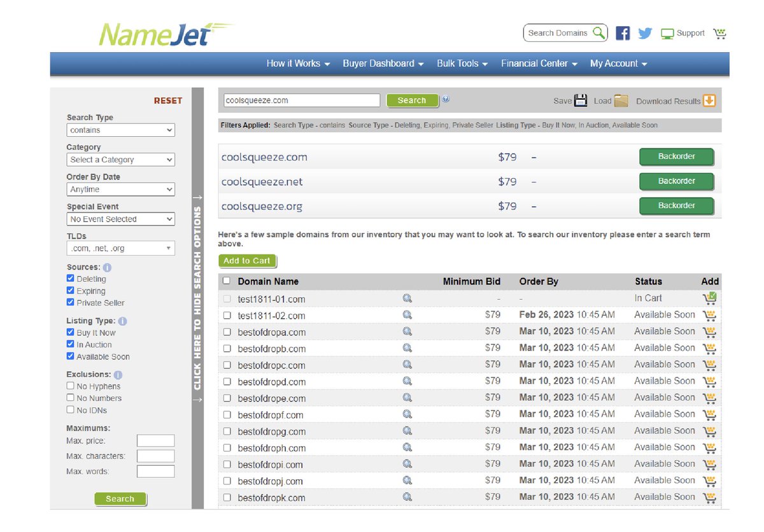Enable the No Hyphens exclusion
The height and width of the screenshot is (532, 764).
71,386
